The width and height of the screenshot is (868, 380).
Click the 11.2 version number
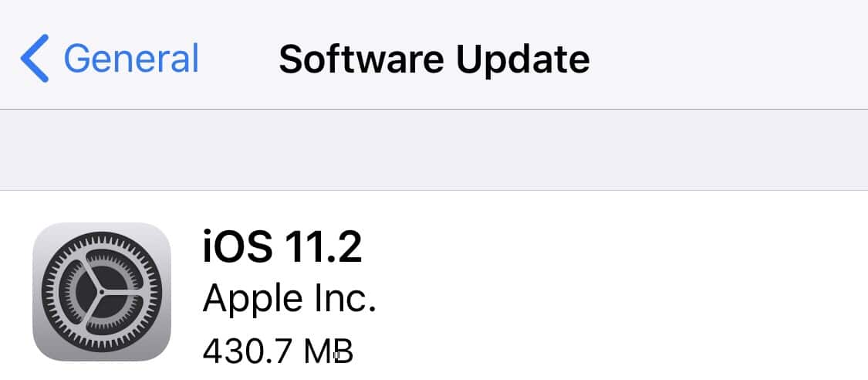(323, 246)
